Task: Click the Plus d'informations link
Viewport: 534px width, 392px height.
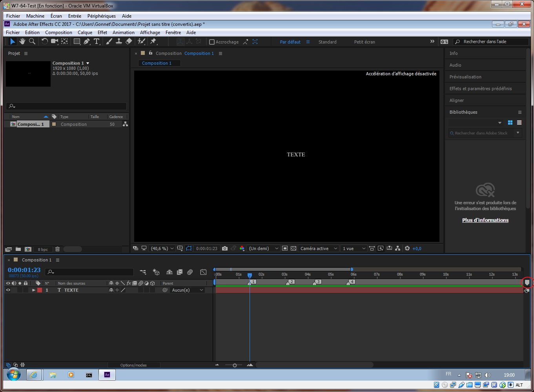Action: point(485,220)
